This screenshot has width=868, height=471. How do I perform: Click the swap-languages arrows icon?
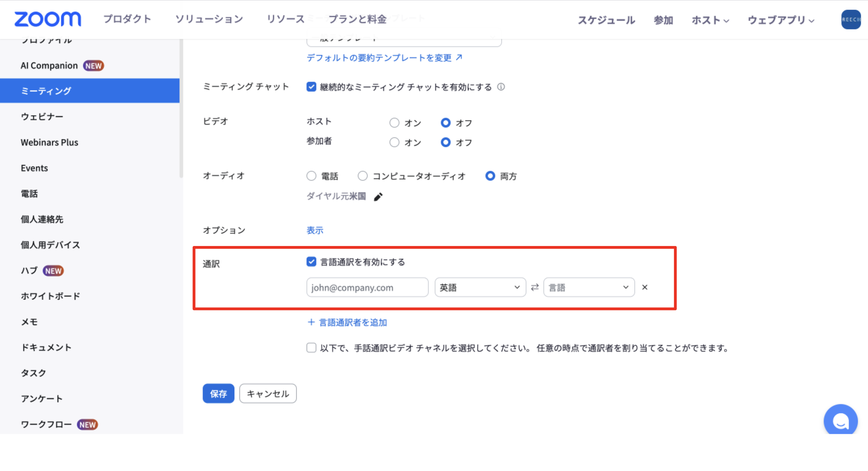point(535,287)
